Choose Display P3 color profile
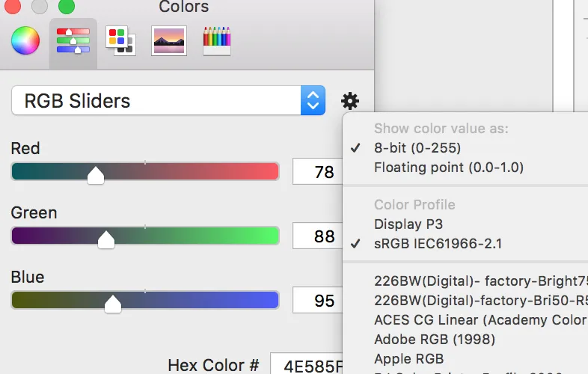This screenshot has height=374, width=588. pos(408,224)
